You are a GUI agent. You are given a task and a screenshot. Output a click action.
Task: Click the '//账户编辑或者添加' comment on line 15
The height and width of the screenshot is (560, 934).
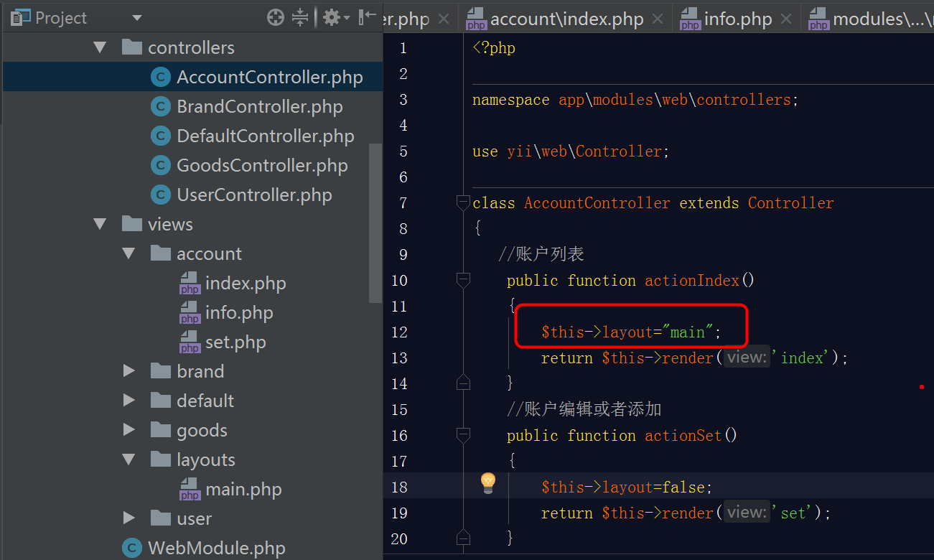click(x=584, y=410)
